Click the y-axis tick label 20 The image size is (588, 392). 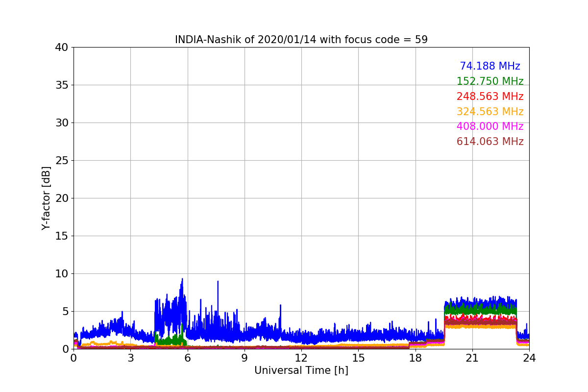coord(62,198)
